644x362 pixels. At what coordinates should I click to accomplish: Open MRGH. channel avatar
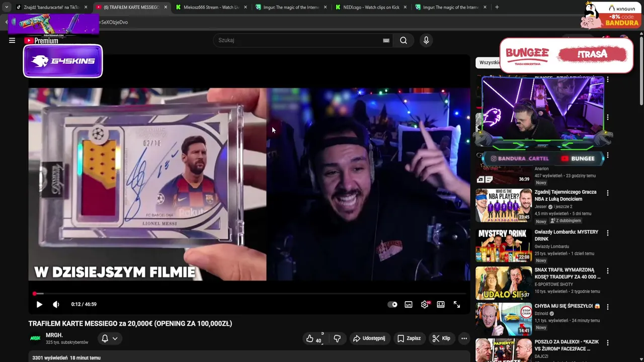tap(35, 338)
